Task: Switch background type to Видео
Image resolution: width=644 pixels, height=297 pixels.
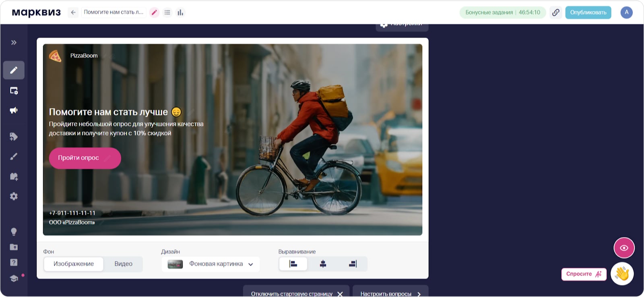Action: pos(123,264)
